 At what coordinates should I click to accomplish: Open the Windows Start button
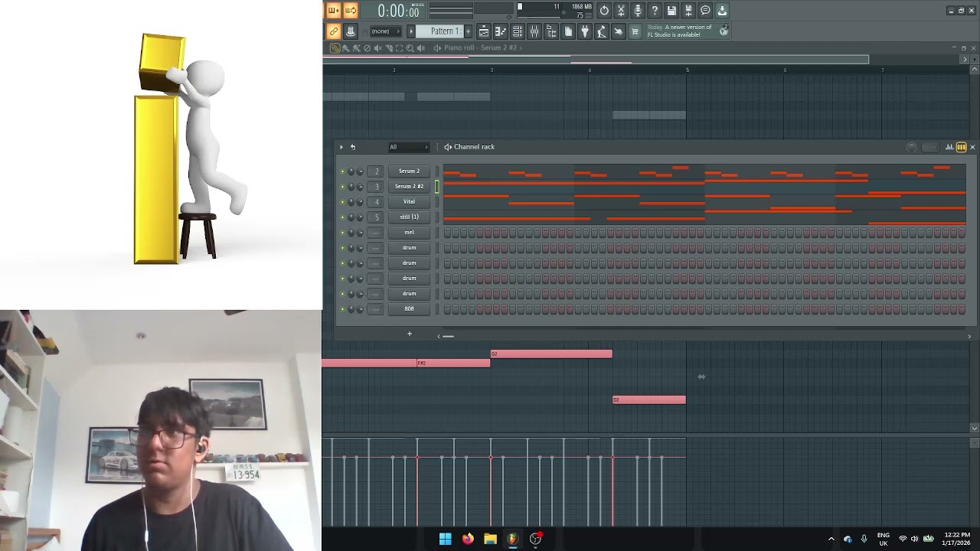tap(446, 539)
